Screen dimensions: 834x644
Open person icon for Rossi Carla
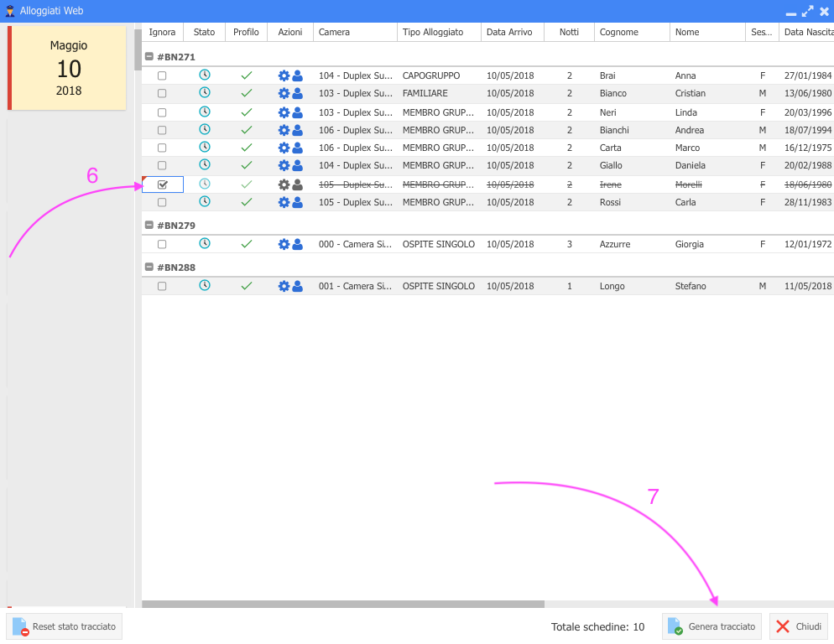(297, 202)
